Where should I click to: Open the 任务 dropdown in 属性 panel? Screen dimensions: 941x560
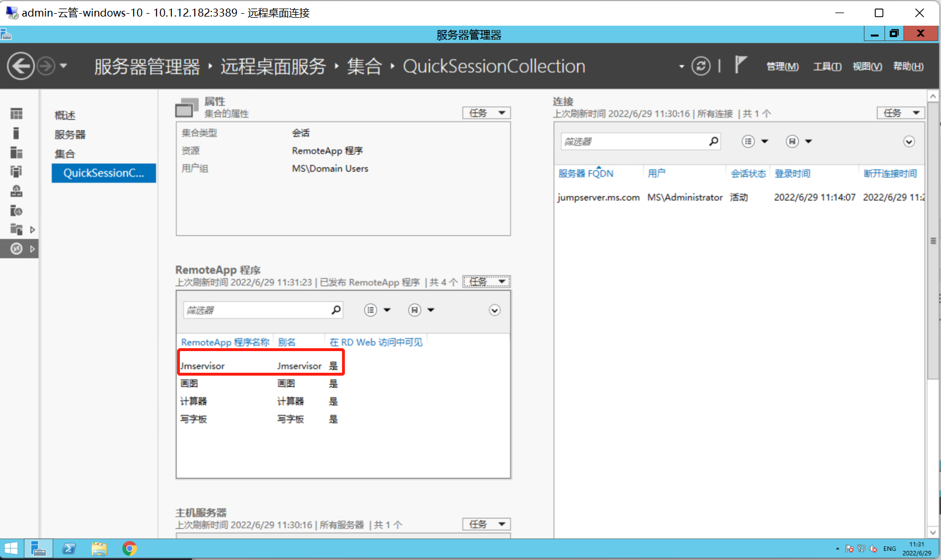coord(486,112)
